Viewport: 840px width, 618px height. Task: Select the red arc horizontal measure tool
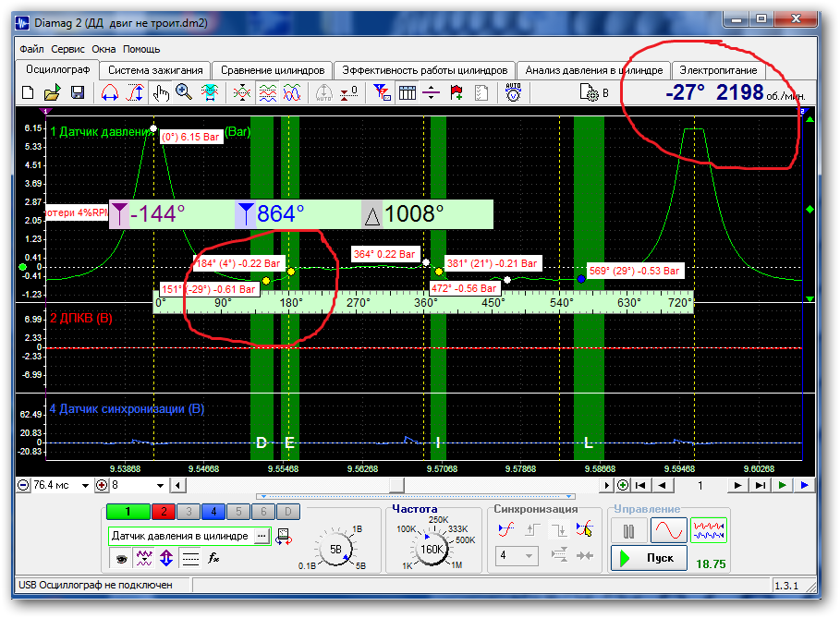[x=110, y=92]
